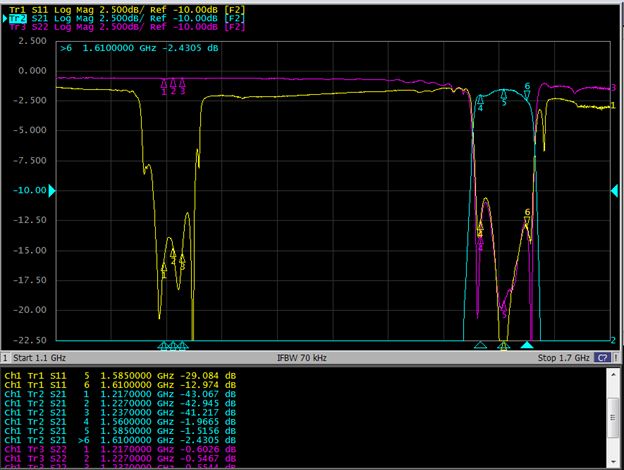Select S21 marker 3 row showing -41.217 dB

tap(120, 412)
